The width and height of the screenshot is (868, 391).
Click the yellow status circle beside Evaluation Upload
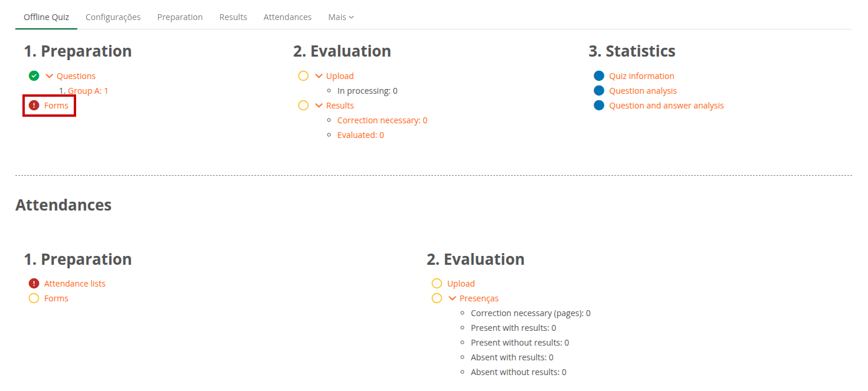coord(303,75)
